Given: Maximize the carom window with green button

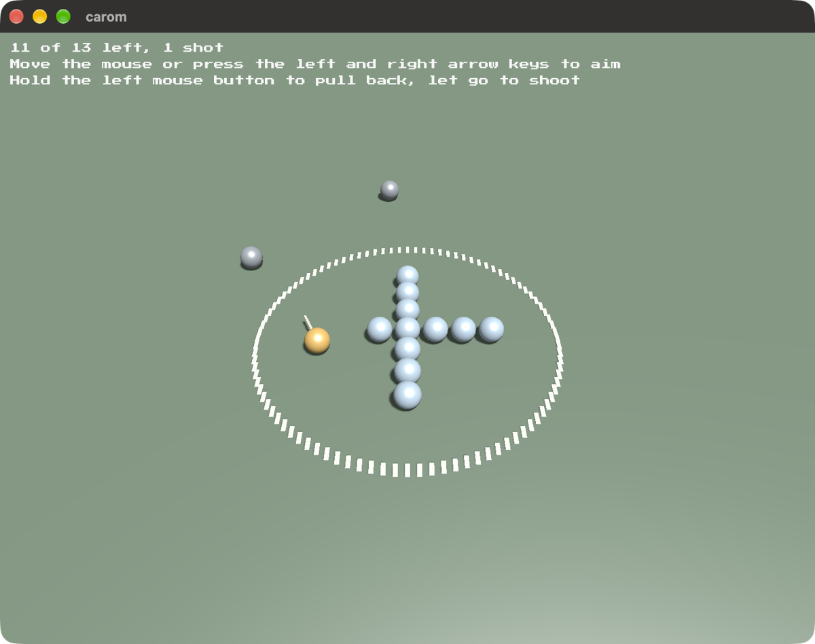Looking at the screenshot, I should pyautogui.click(x=63, y=16).
